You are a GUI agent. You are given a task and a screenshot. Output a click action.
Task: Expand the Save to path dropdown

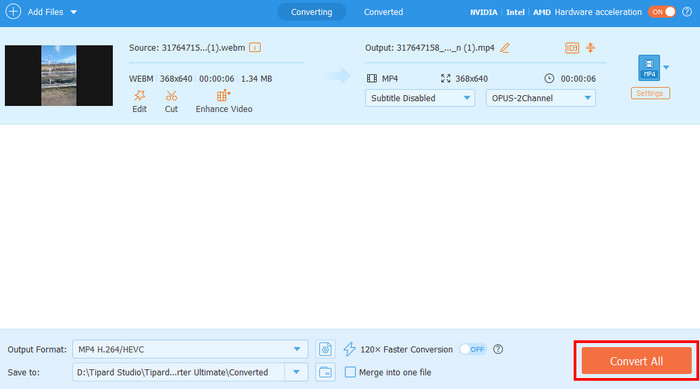(x=296, y=372)
